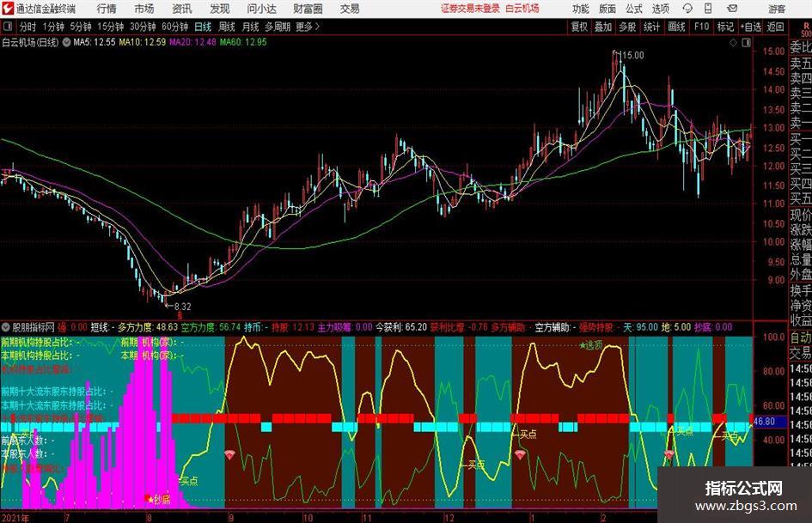Click the red 白云机场 stock name in title bar
Viewport: 812px width, 523px height.
pyautogui.click(x=522, y=9)
